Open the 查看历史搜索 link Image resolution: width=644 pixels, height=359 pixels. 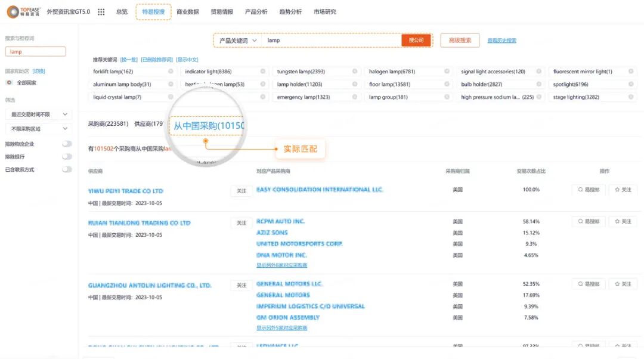pyautogui.click(x=502, y=41)
